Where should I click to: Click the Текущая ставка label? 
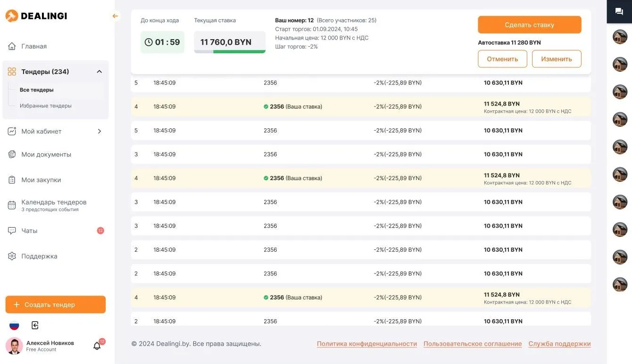[215, 20]
